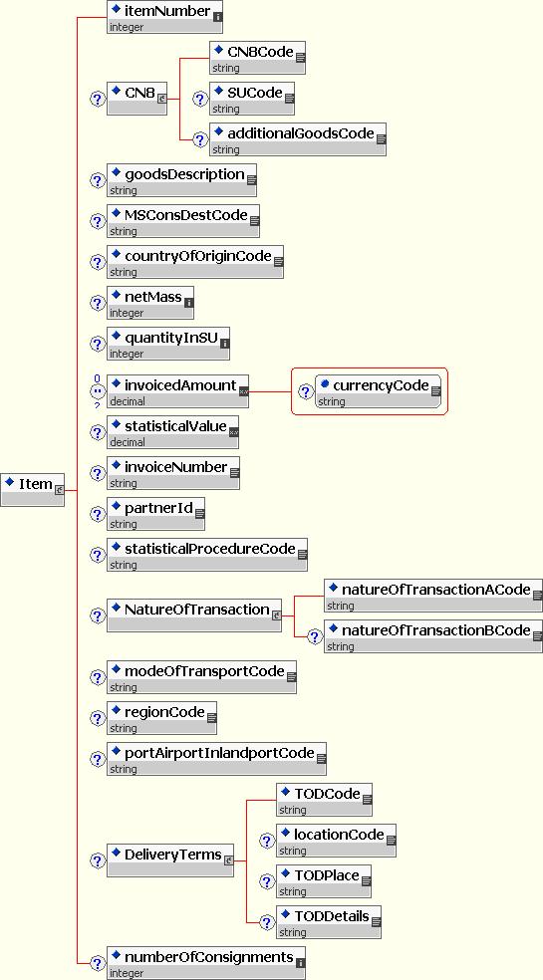The width and height of the screenshot is (543, 980).
Task: Select the TODPlace element
Action: [x=324, y=881]
